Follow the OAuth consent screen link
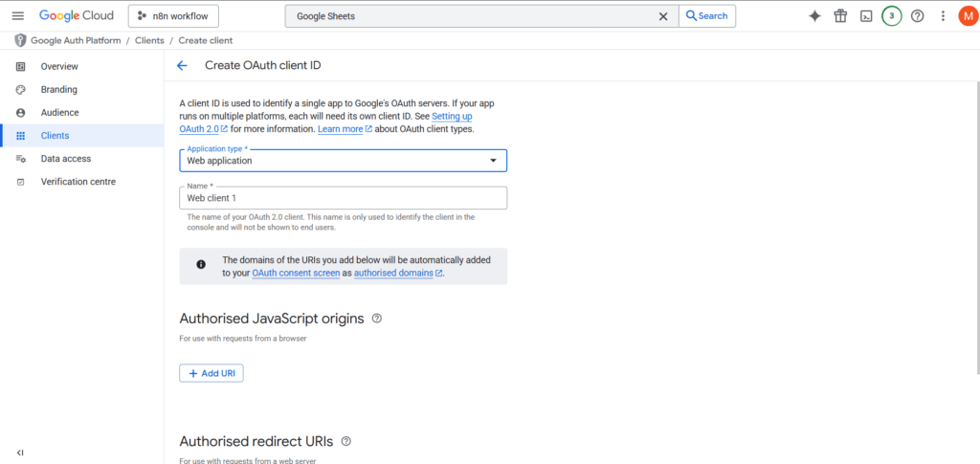The image size is (980, 464). click(296, 274)
